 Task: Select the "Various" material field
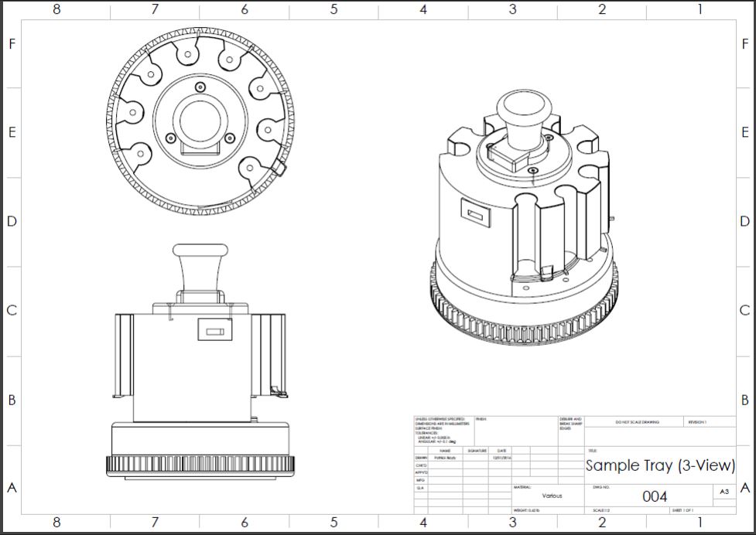point(552,496)
